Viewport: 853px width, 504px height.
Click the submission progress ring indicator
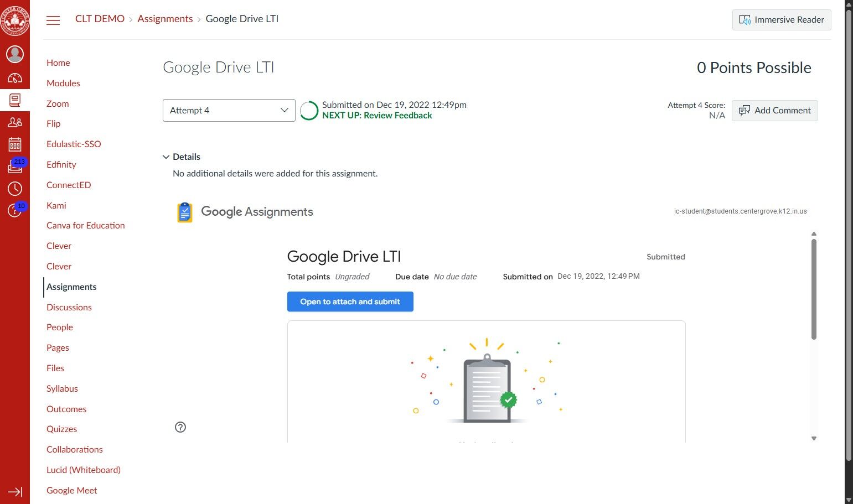(x=308, y=110)
